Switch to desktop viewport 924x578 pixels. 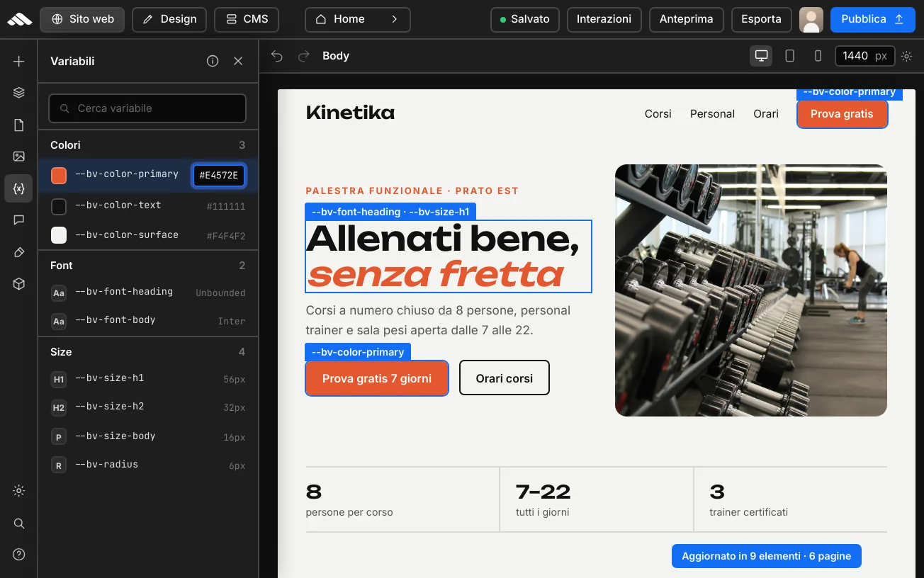tap(762, 56)
